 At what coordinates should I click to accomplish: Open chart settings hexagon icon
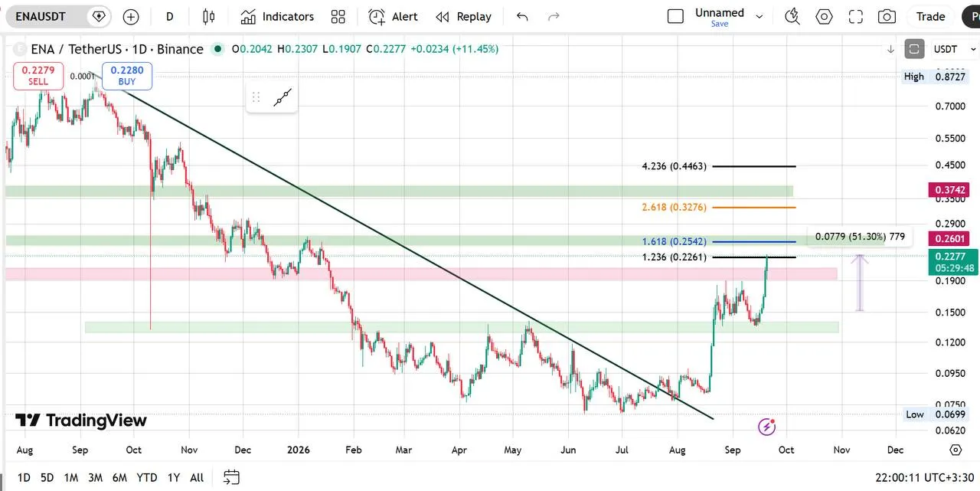pyautogui.click(x=824, y=16)
